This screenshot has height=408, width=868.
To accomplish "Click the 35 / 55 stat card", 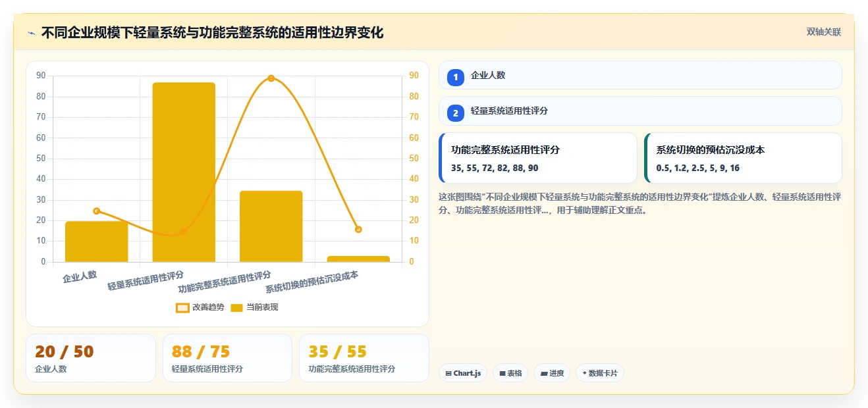I will coord(364,358).
